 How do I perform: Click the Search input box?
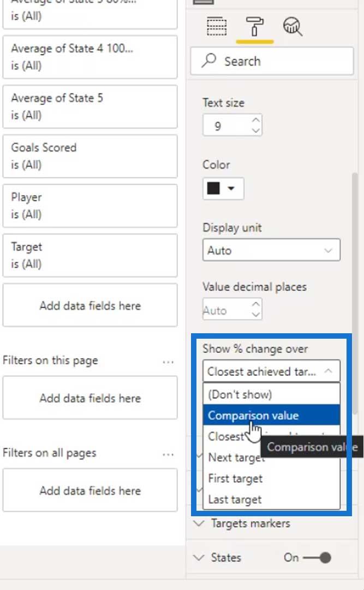coord(272,61)
